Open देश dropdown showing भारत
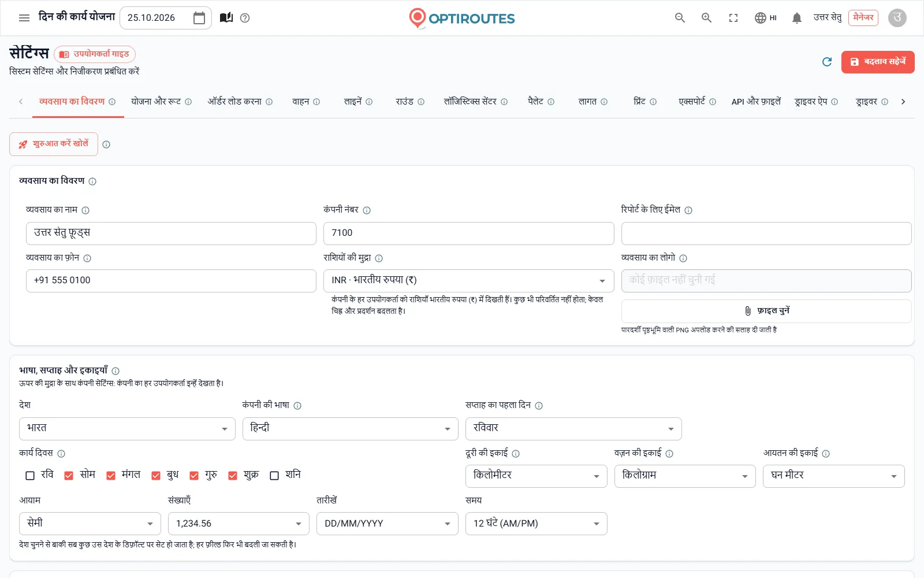The image size is (924, 578). 127,428
